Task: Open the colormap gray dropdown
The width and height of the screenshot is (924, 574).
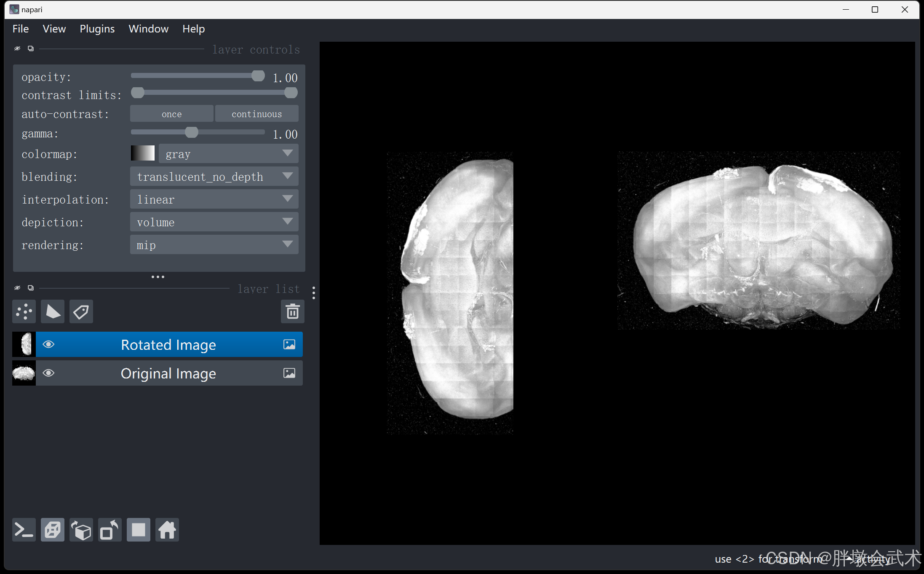Action: tap(228, 154)
